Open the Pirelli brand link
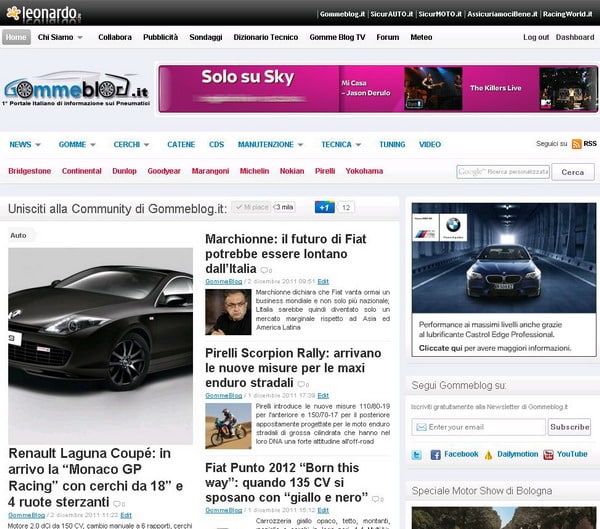 point(325,171)
